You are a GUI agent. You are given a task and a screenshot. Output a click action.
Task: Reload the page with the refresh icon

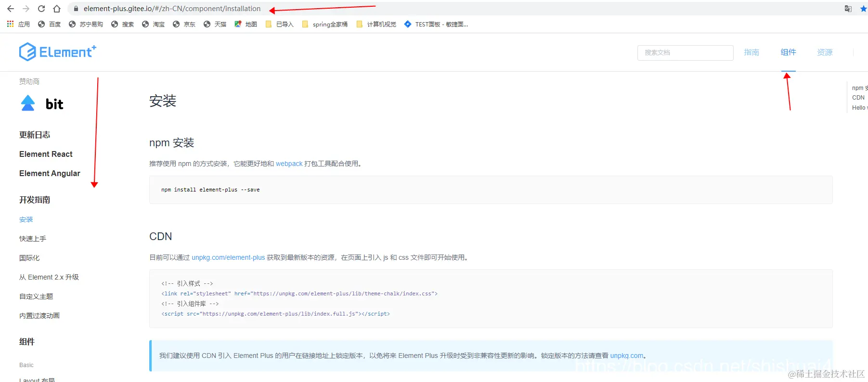point(41,9)
